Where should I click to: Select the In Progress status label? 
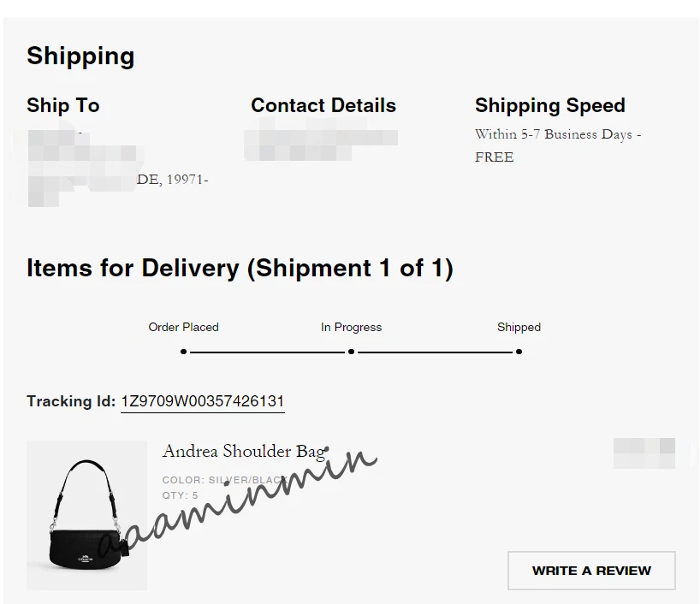pos(351,327)
